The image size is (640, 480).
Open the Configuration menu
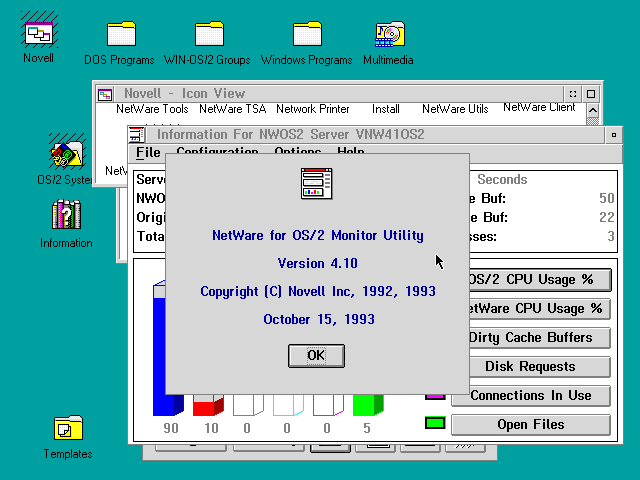[x=217, y=151]
